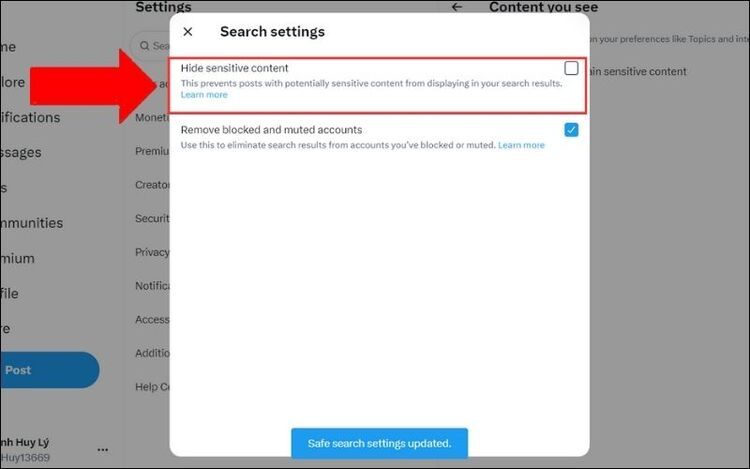Select Profile in the left navigation
750x469 pixels.
coord(10,293)
